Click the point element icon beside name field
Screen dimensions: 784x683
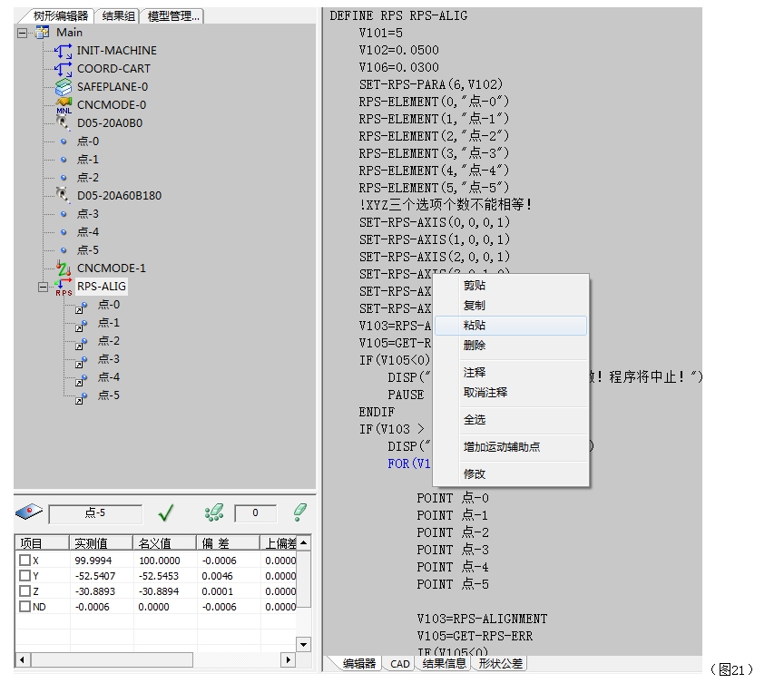(29, 512)
